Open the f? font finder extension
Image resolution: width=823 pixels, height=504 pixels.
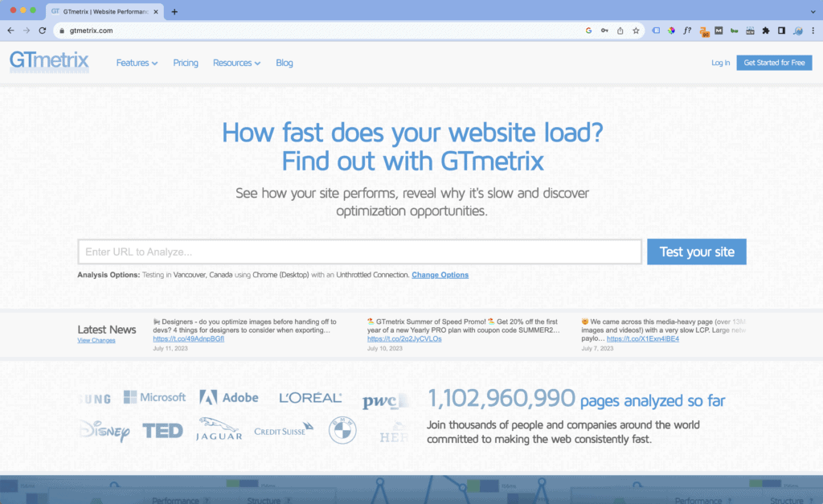click(x=687, y=31)
